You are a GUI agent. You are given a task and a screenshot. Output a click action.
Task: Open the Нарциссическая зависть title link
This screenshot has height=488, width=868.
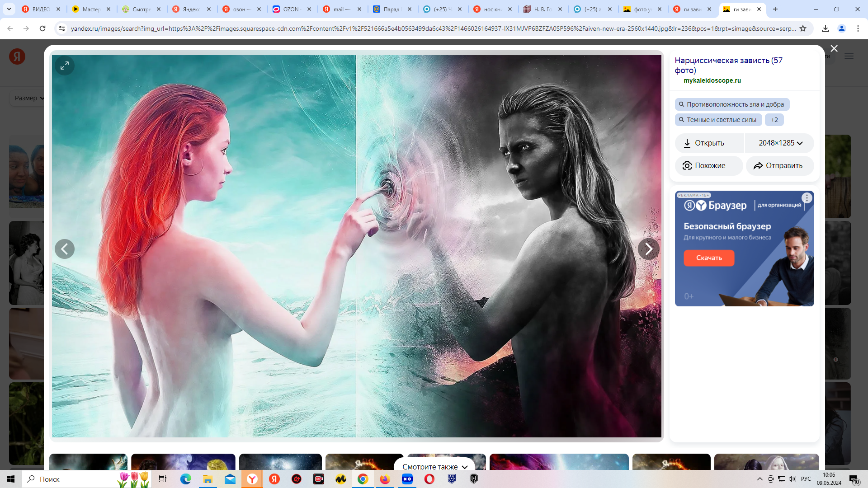click(728, 66)
